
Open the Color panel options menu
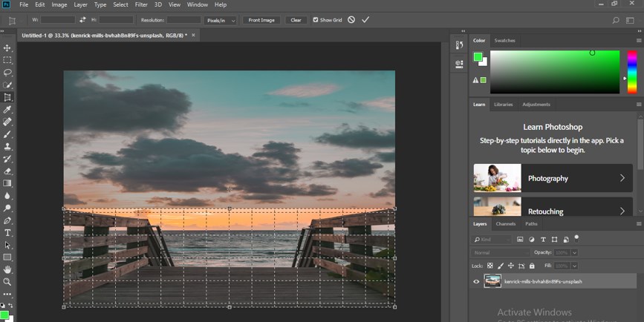(x=639, y=41)
